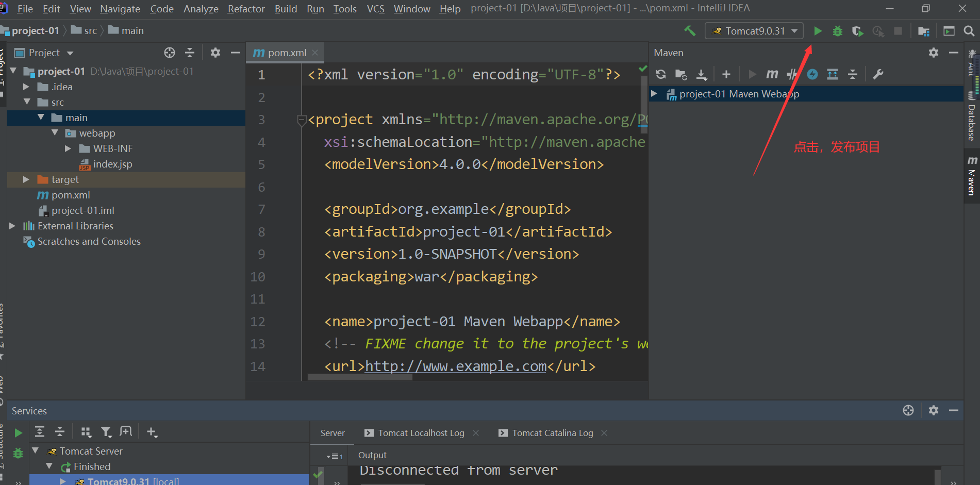Screen dimensions: 980x485
Task: Collapse the src folder
Action: [27, 102]
